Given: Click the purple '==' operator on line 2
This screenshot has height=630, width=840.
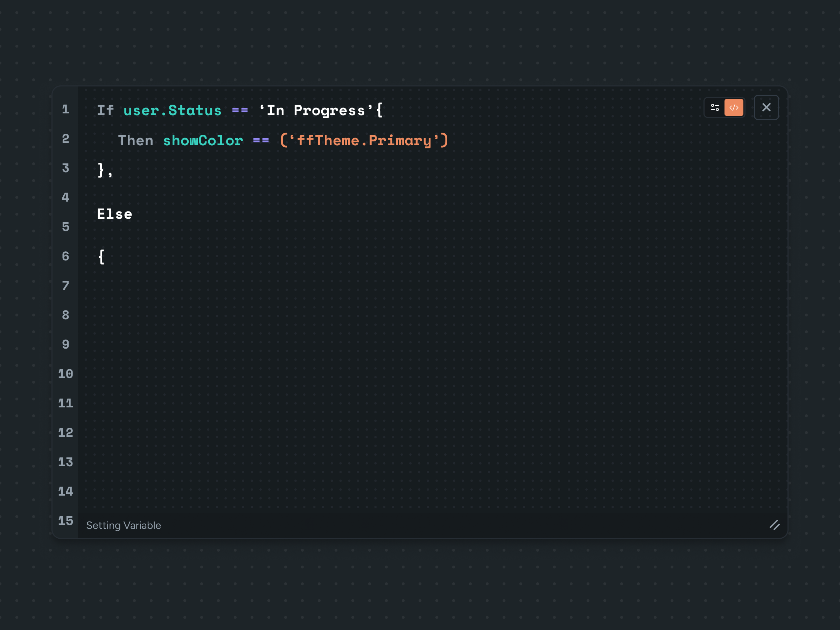Looking at the screenshot, I should coord(261,140).
